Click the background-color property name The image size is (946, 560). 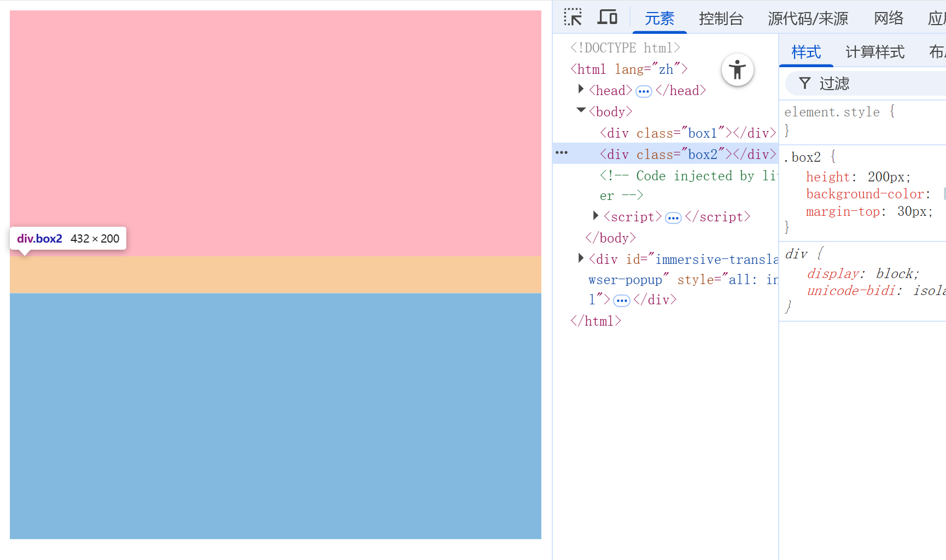(865, 194)
